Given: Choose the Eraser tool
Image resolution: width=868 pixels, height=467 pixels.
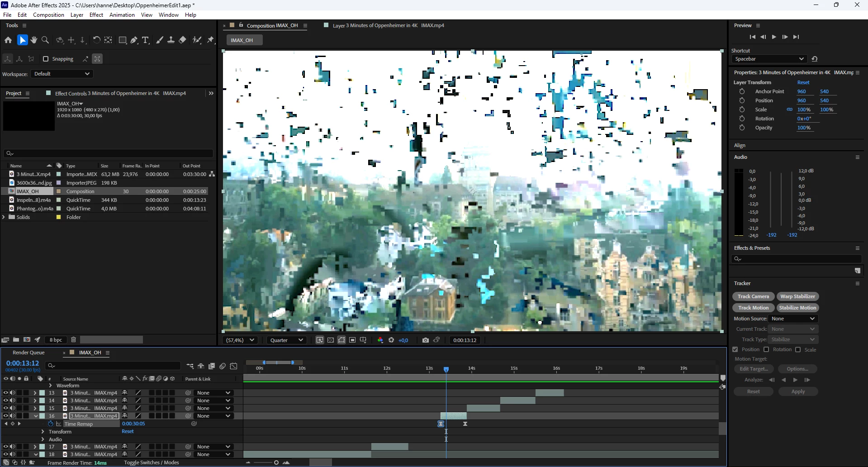Looking at the screenshot, I should pyautogui.click(x=183, y=40).
